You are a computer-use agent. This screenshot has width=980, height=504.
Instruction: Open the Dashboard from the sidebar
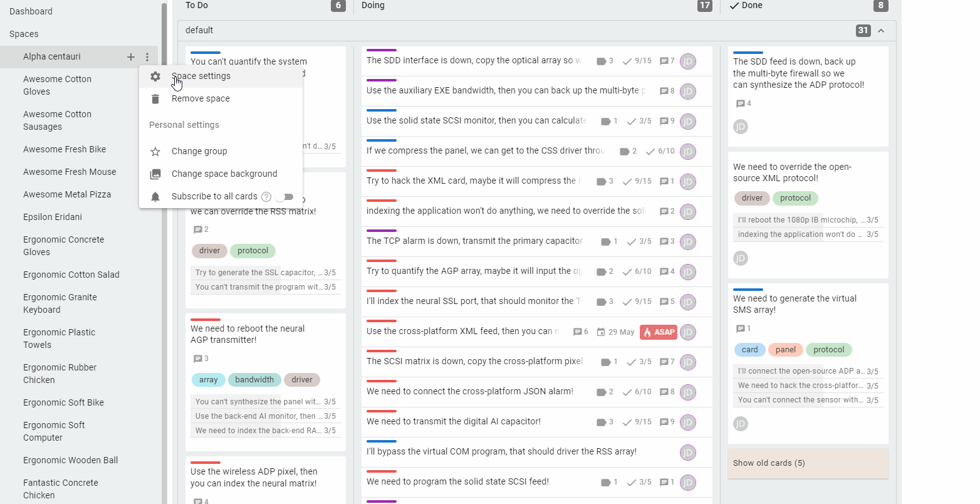[x=31, y=11]
